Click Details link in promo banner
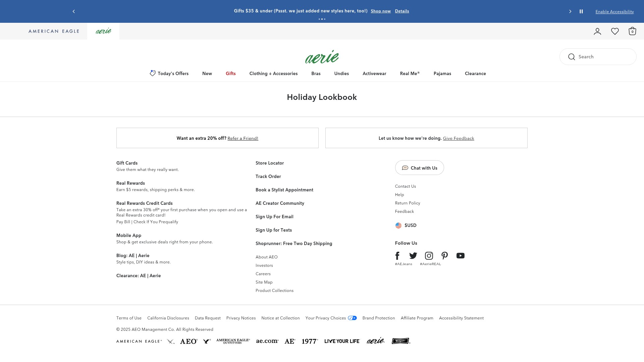Viewport: 644px width, 362px height. (402, 11)
